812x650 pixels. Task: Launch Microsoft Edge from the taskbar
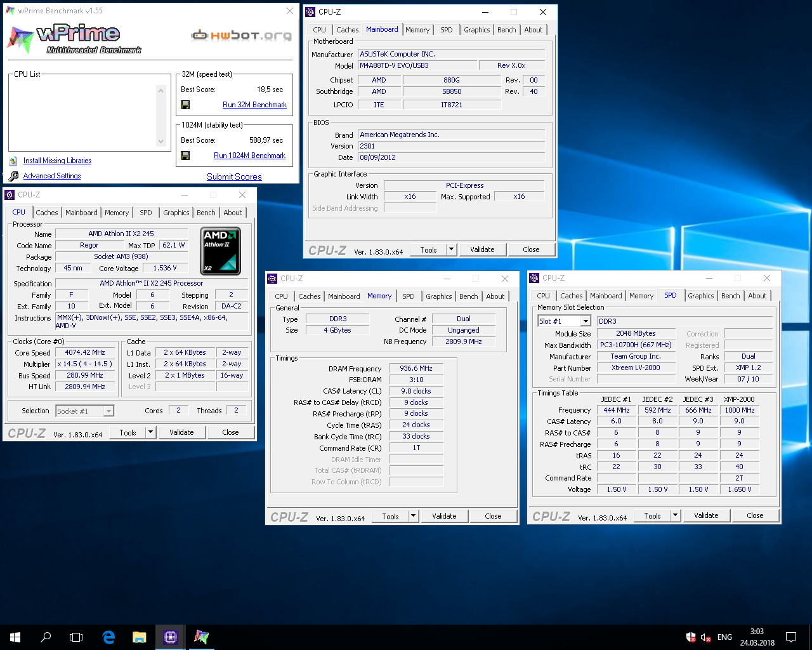pos(108,637)
